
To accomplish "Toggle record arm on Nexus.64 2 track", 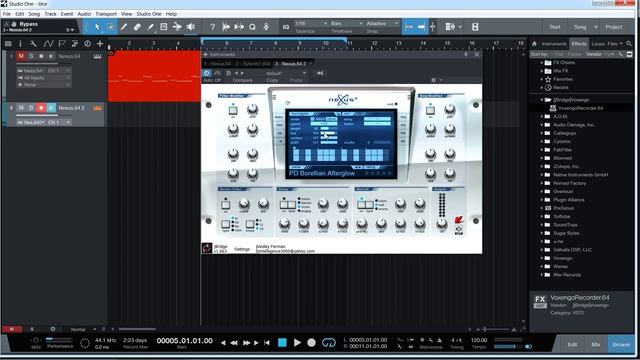I will tap(41, 108).
